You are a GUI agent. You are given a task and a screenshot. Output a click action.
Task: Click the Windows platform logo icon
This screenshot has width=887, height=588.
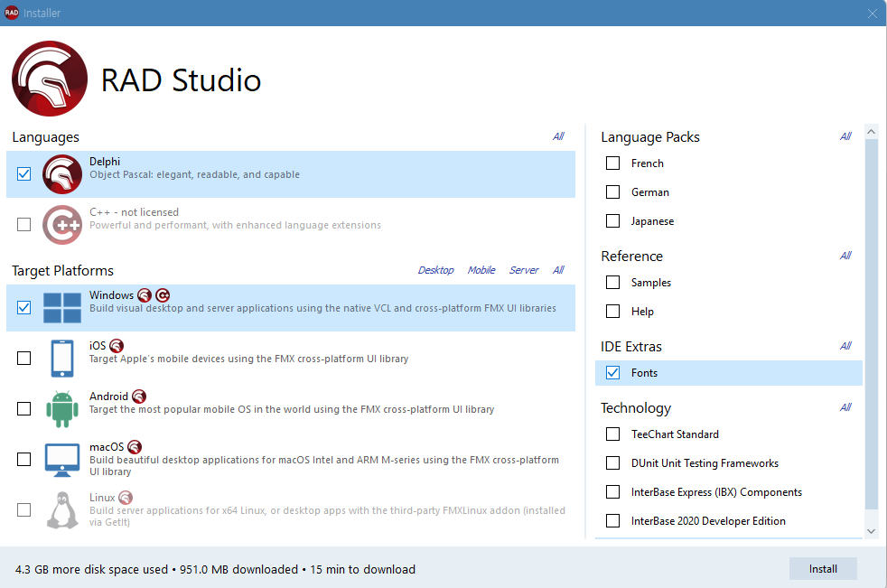tap(62, 308)
